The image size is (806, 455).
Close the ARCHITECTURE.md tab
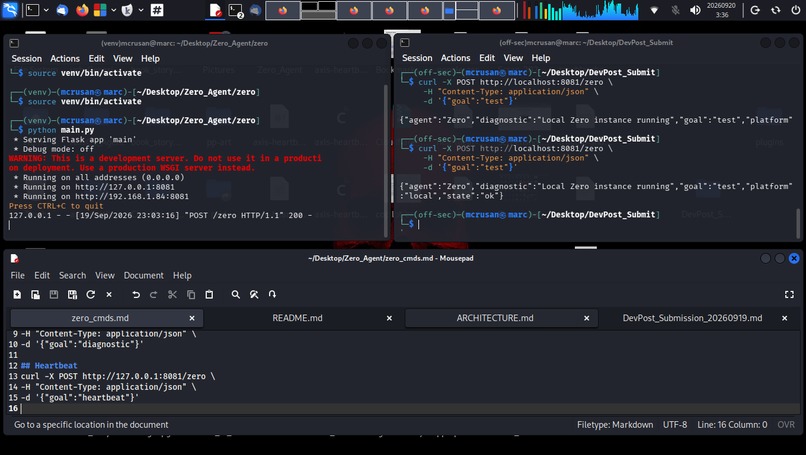pyautogui.click(x=587, y=318)
